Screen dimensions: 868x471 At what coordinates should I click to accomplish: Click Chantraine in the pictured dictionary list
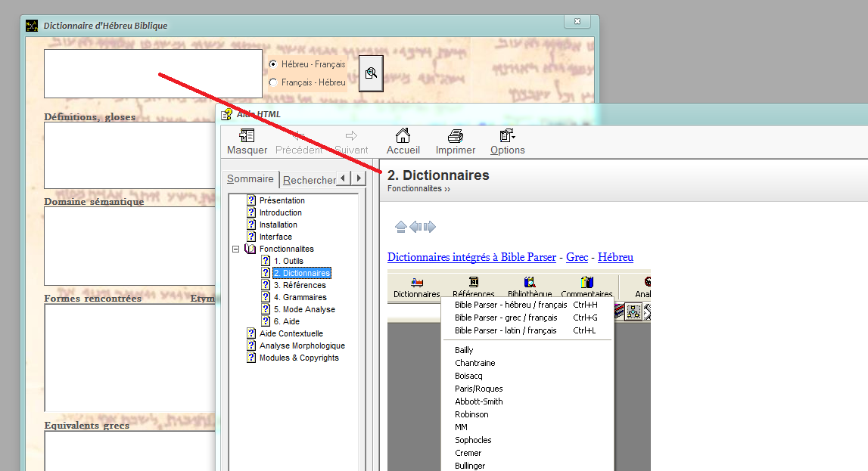pyautogui.click(x=475, y=363)
